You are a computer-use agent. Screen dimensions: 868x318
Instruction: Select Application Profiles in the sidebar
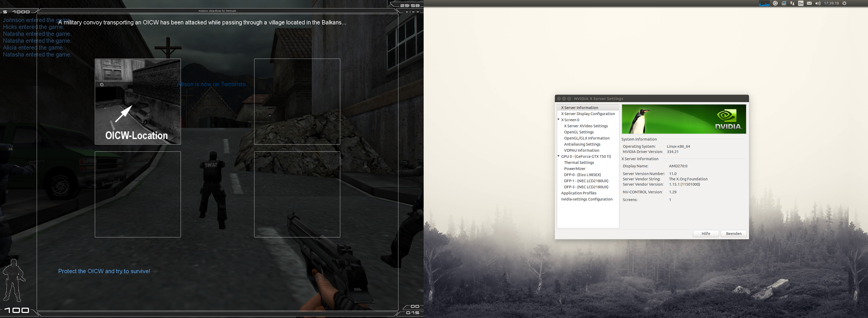click(578, 193)
